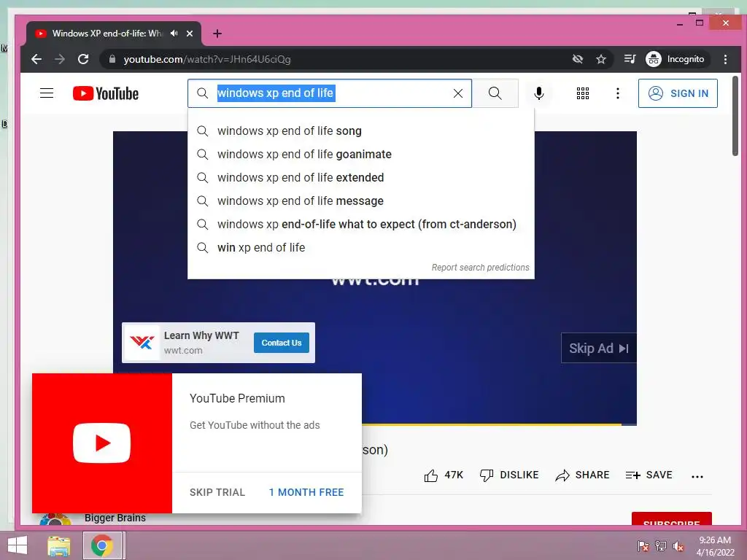Open YouTube settings three-dot menu
747x560 pixels.
click(617, 93)
